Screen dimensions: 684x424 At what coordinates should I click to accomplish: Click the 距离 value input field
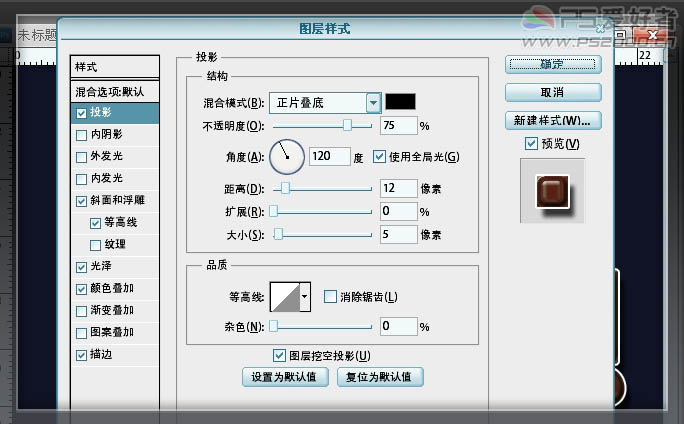398,188
